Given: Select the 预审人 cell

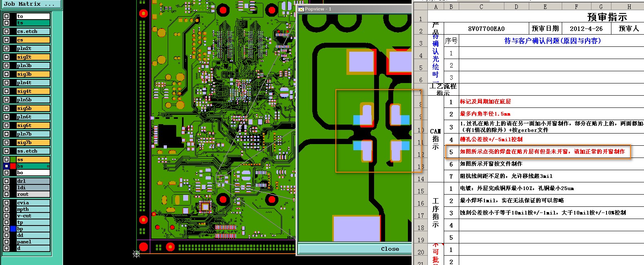Looking at the screenshot, I should tap(629, 28).
